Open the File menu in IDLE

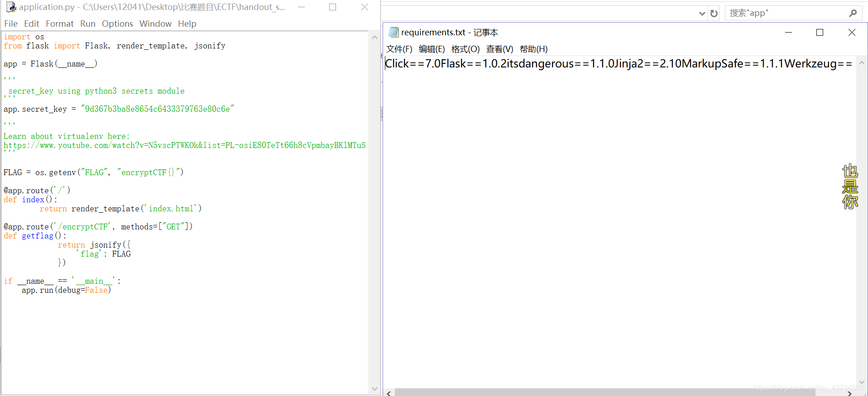click(11, 24)
